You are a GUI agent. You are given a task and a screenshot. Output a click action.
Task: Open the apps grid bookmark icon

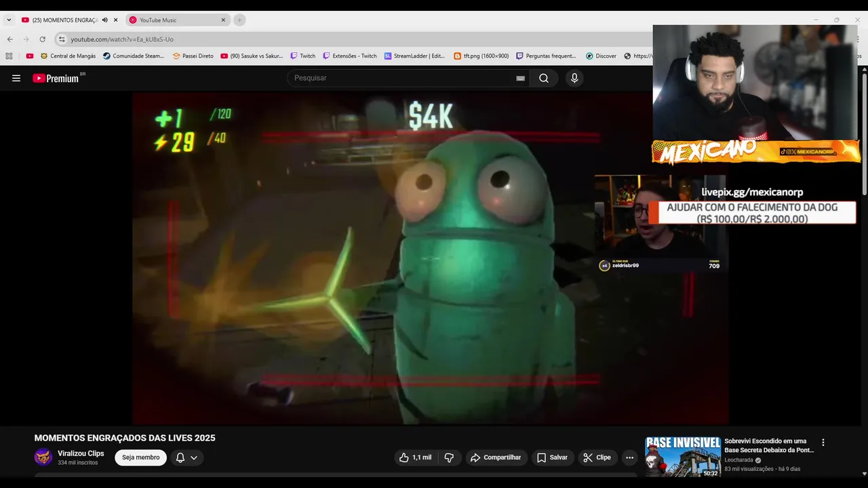9,56
